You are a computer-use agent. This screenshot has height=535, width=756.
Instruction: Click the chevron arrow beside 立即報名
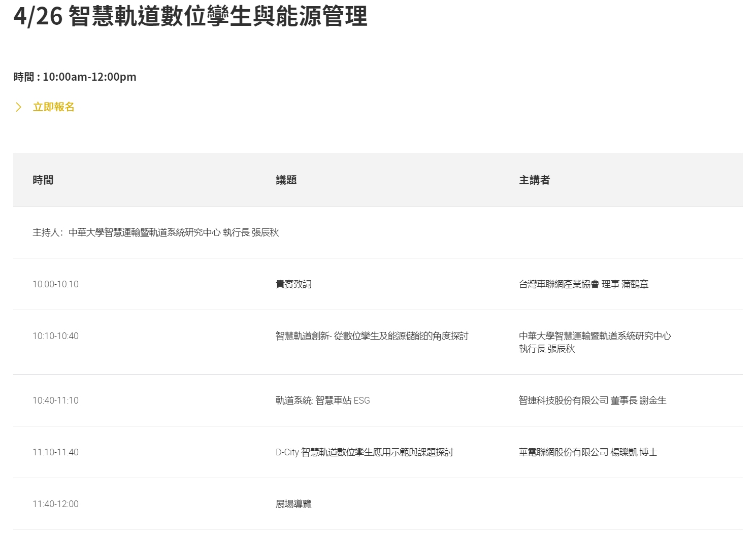coord(18,107)
